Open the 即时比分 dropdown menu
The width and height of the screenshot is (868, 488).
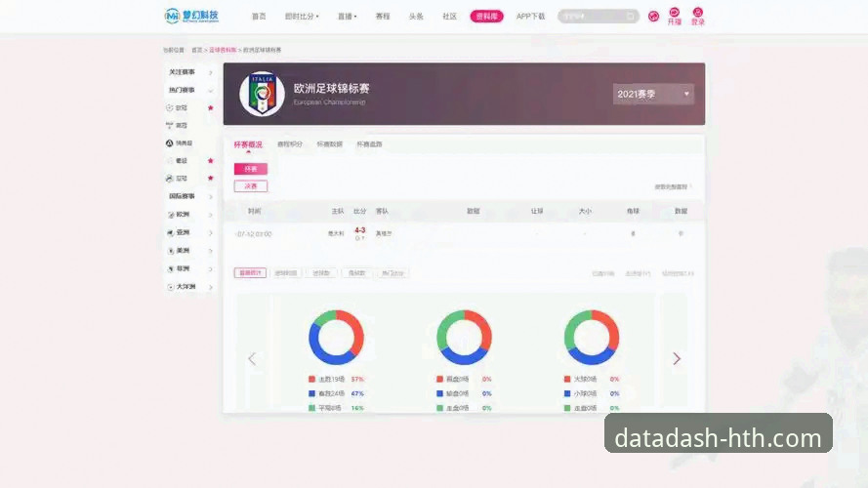pyautogui.click(x=302, y=17)
